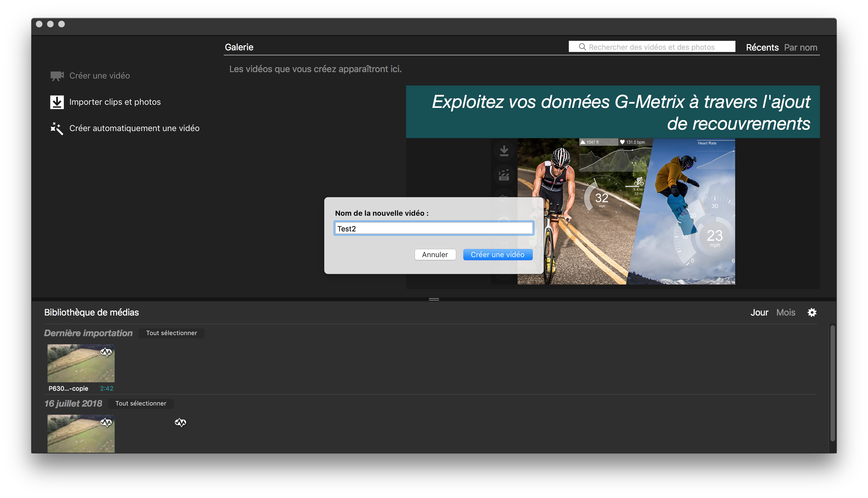Click the Créer une vidéo camera icon in sidebar
The image size is (868, 498).
click(57, 75)
